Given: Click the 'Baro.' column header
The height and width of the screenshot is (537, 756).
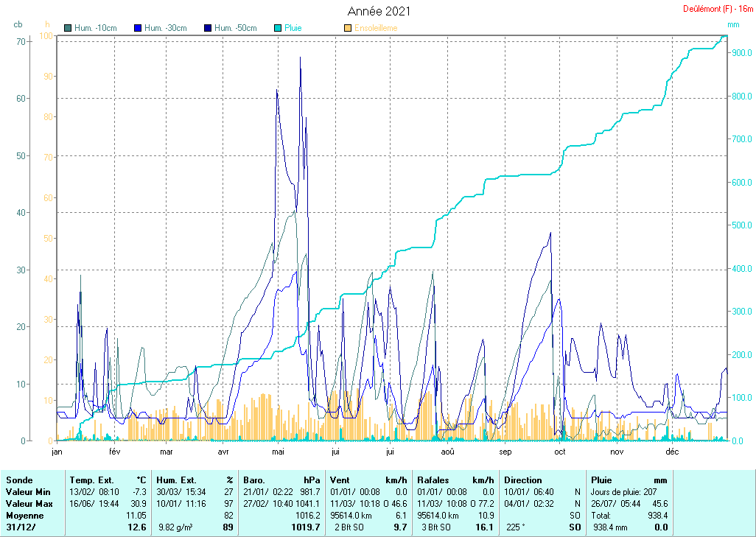Looking at the screenshot, I should [254, 480].
